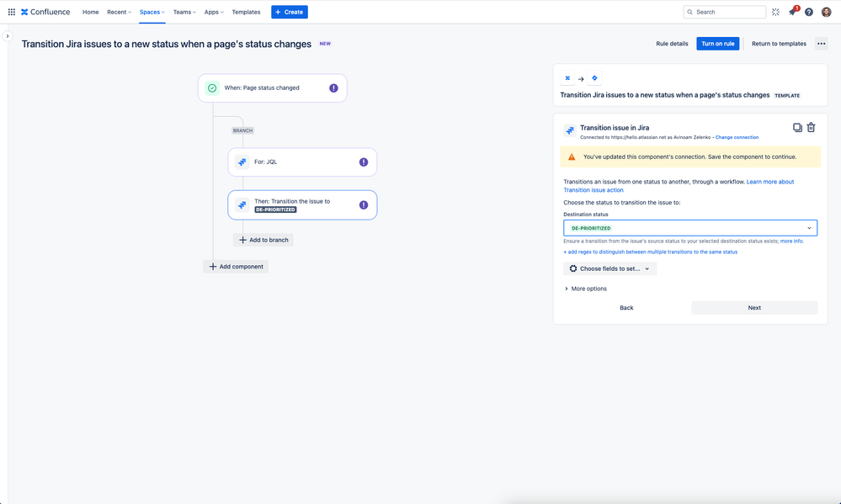Select the For: JQL branch component
This screenshot has height=504, width=841.
302,162
